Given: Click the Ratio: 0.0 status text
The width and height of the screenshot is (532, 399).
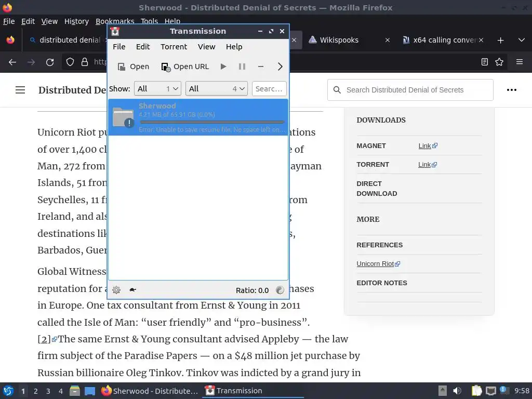Looking at the screenshot, I should point(252,290).
